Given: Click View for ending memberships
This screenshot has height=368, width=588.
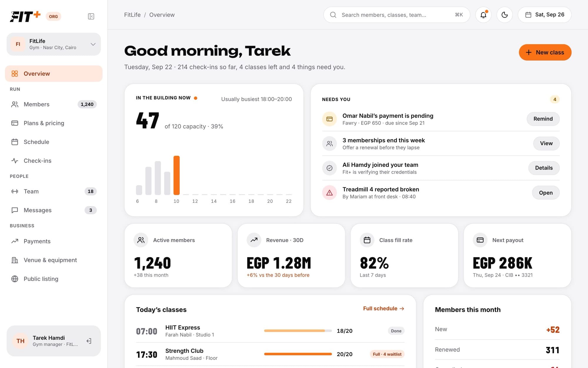Looking at the screenshot, I should pos(546,143).
